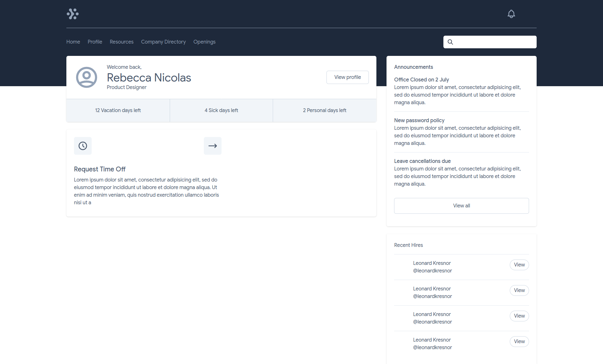This screenshot has width=603, height=364.
Task: View the last Leonard Kresnor hire
Action: pyautogui.click(x=519, y=342)
